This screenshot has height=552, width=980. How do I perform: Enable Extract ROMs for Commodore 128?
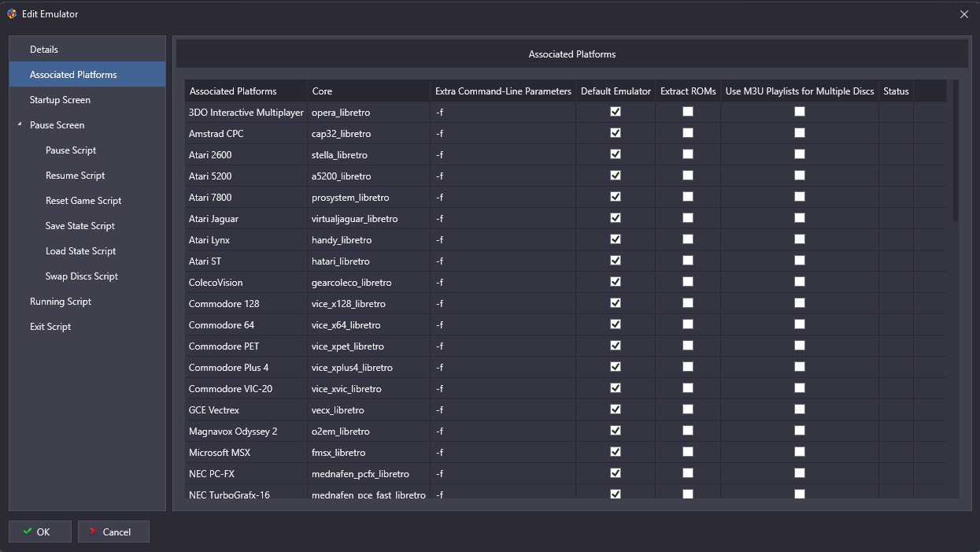pos(688,303)
